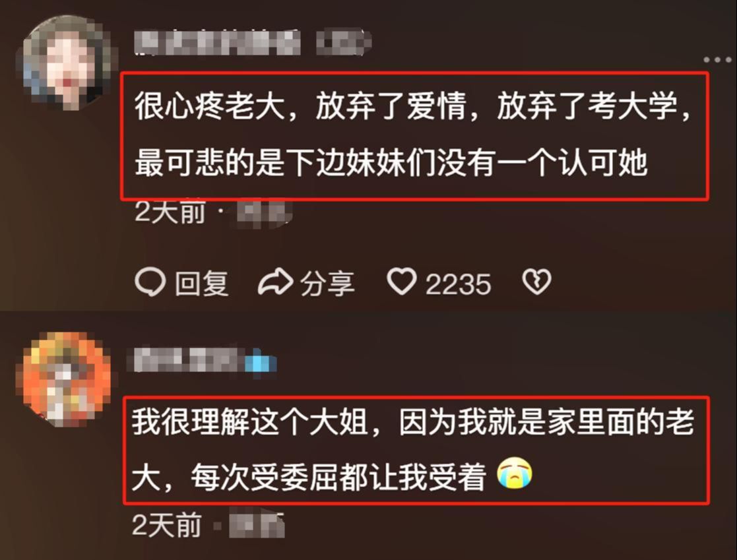Image resolution: width=737 pixels, height=560 pixels.
Task: Click the 2天前 timestamp under the second comment
Action: [167, 525]
